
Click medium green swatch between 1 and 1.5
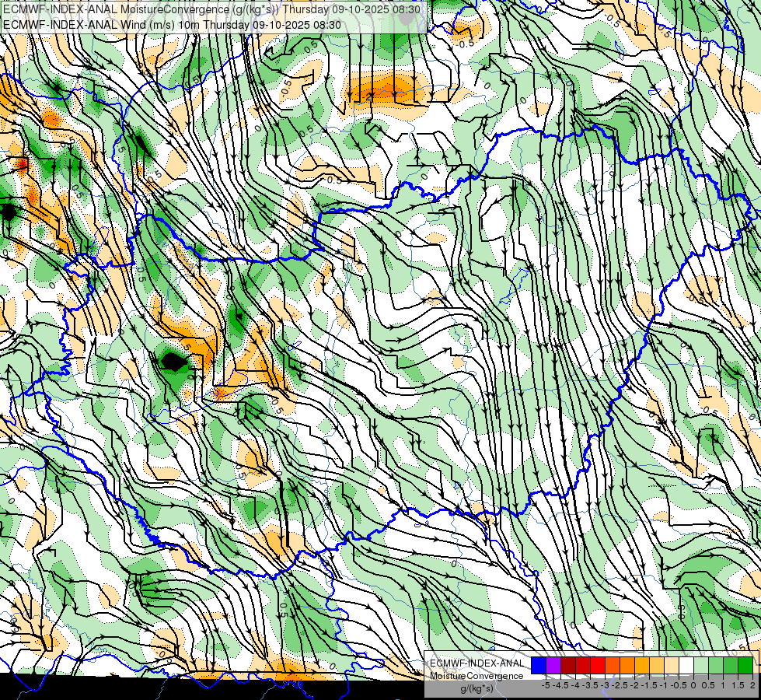coord(731,666)
